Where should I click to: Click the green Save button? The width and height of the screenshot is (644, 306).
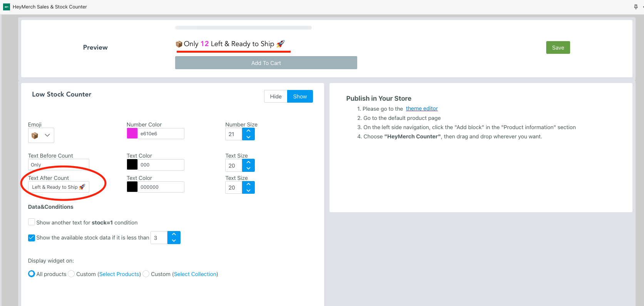pos(558,48)
